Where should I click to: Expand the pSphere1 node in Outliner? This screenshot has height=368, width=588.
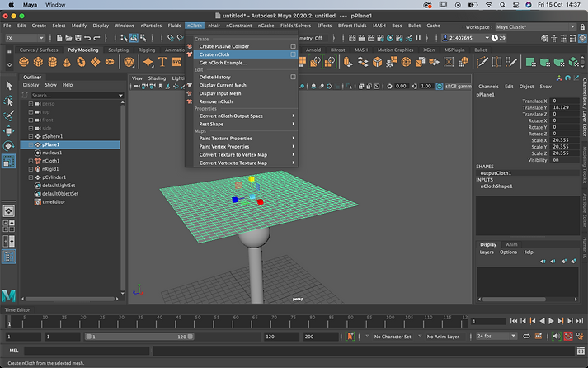point(31,136)
